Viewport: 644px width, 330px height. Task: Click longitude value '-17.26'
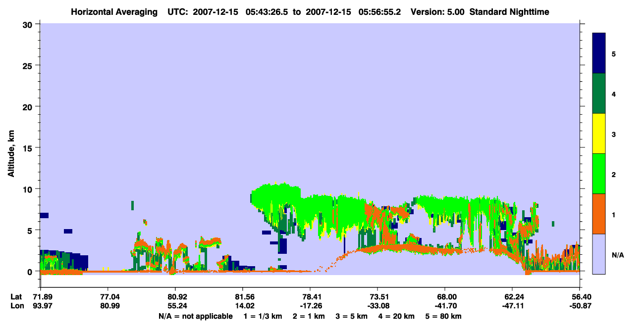[310, 306]
